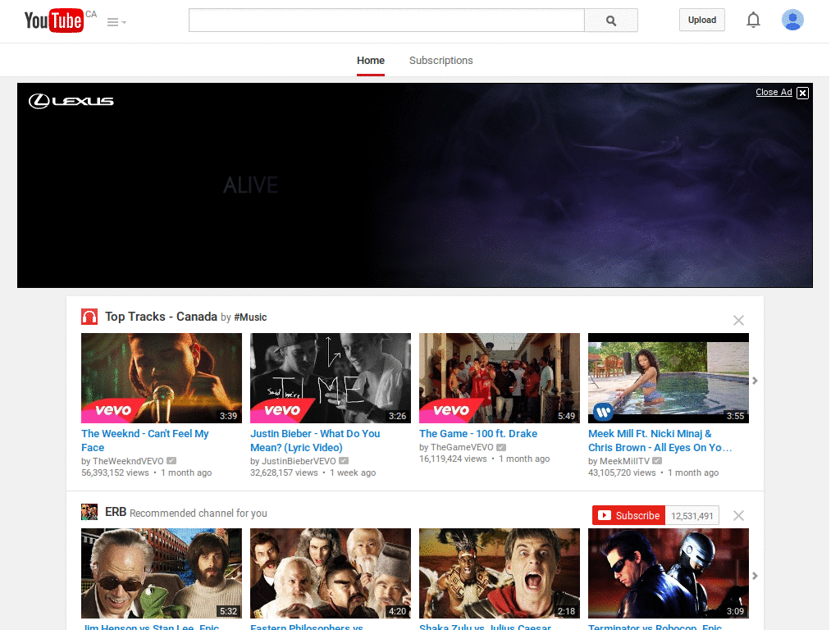Click subscriber count 12,531,491
Viewport: 840px width, 630px height.
pyautogui.click(x=692, y=516)
